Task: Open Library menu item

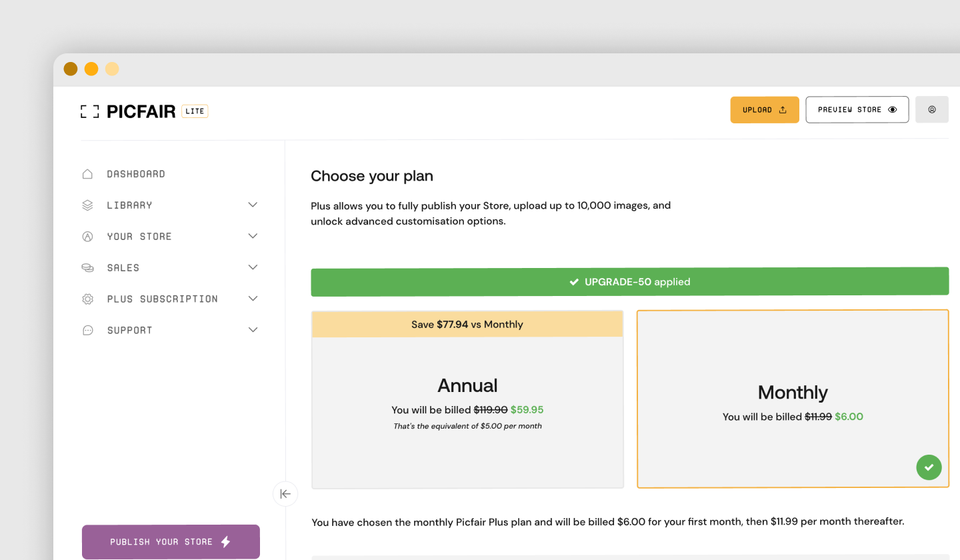Action: [130, 205]
